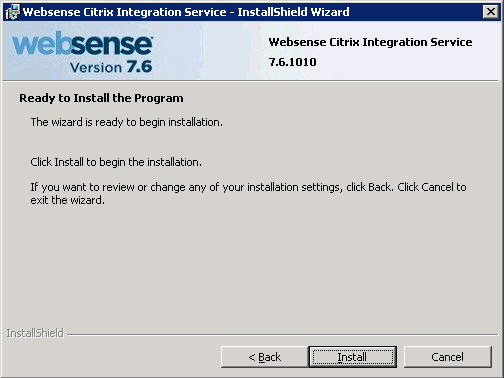504x378 pixels.
Task: Open the installer icon system menu
Action: click(13, 12)
